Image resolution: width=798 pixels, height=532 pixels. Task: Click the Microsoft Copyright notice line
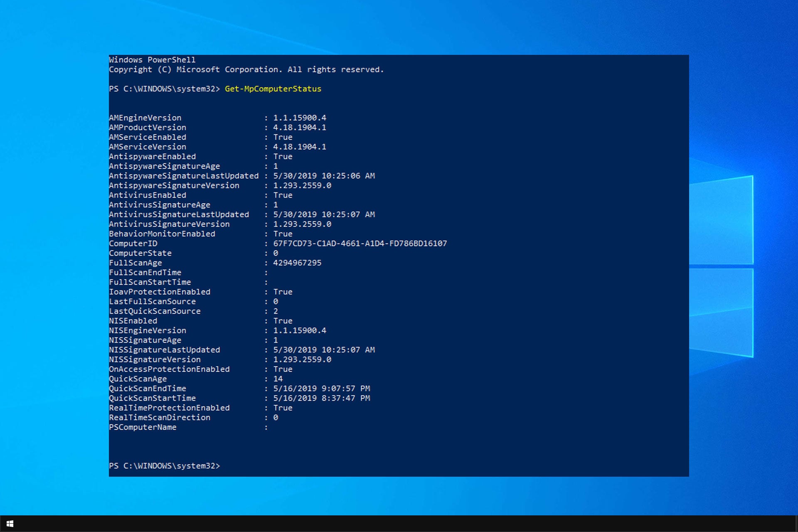(x=246, y=69)
